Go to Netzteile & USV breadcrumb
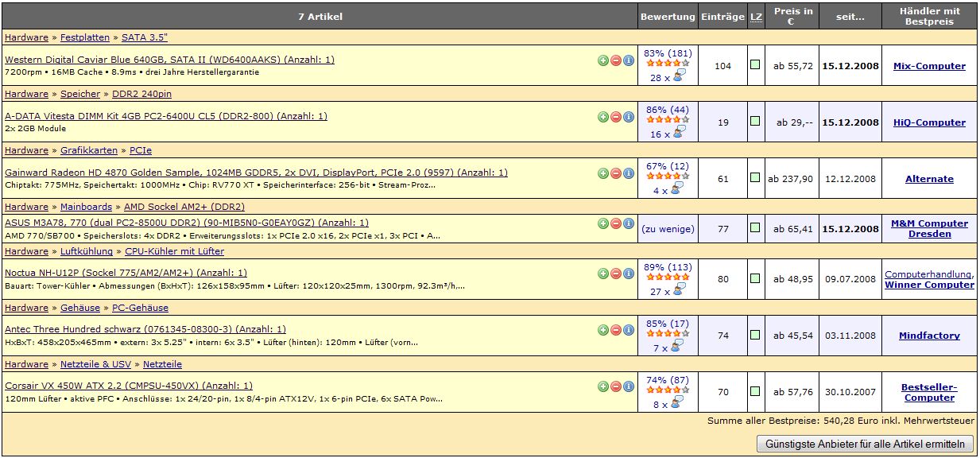 point(95,364)
